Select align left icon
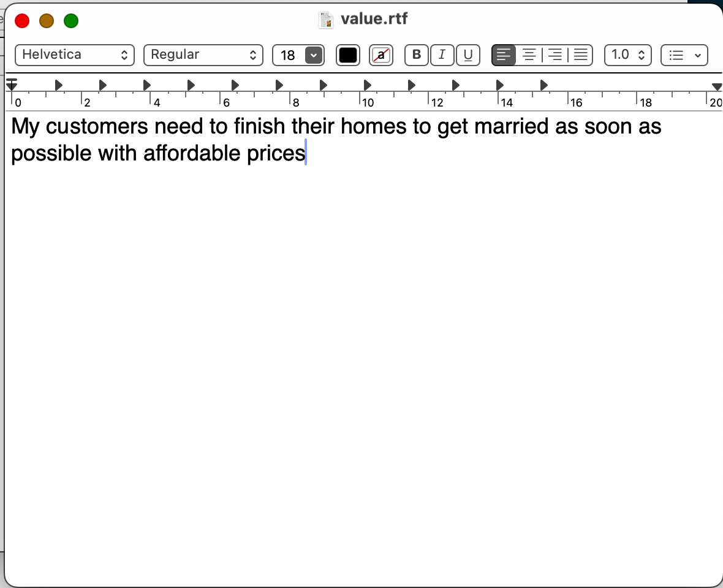 click(504, 55)
